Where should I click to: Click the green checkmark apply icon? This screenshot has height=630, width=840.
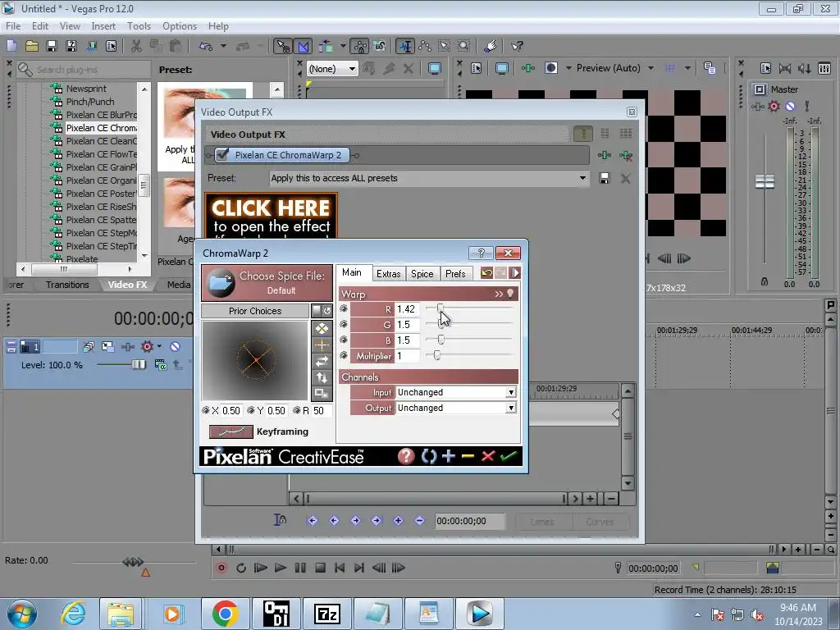click(x=509, y=456)
